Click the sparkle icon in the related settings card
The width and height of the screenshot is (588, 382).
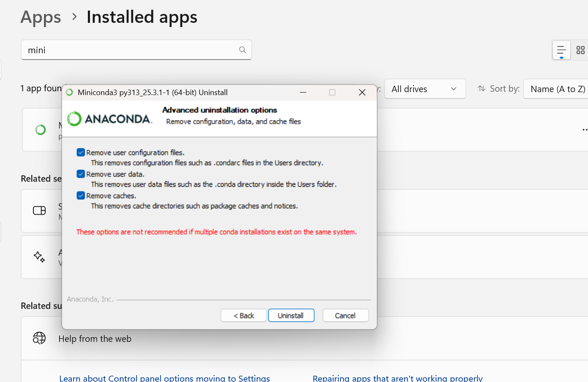39,256
